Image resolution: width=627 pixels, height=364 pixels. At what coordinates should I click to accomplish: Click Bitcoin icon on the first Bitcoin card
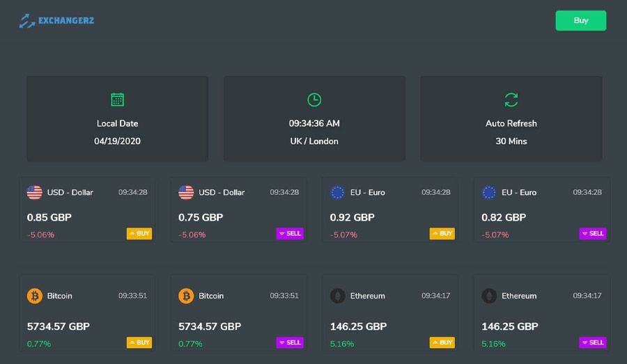click(34, 296)
